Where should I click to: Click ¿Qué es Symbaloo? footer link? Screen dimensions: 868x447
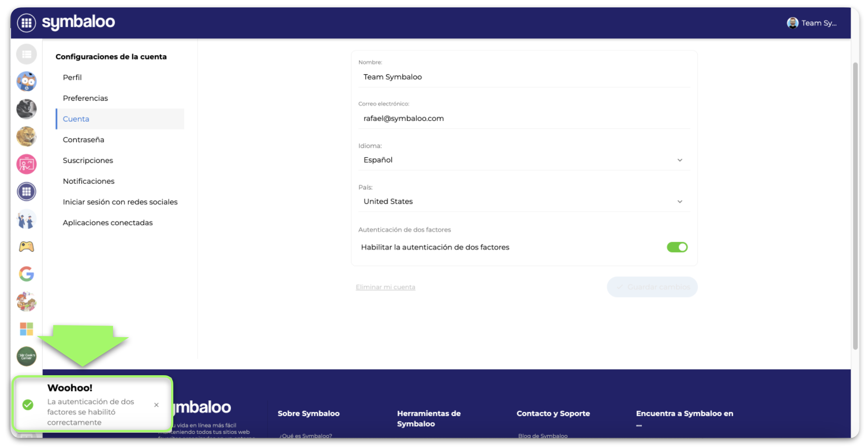(306, 436)
